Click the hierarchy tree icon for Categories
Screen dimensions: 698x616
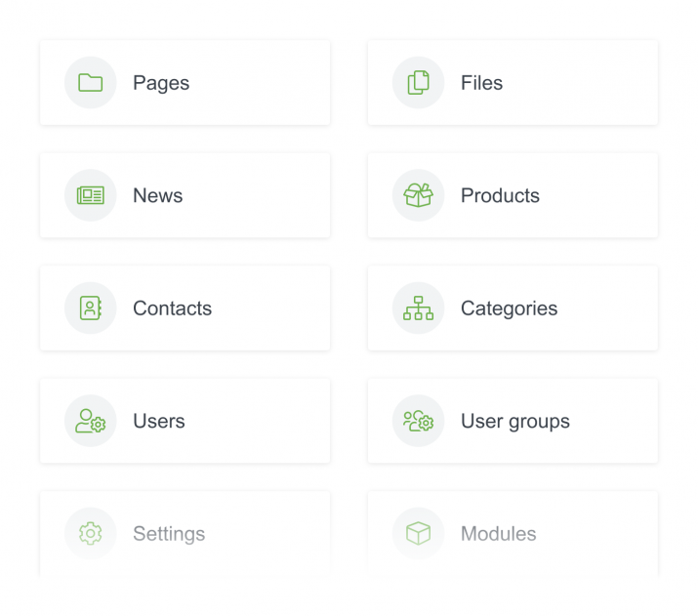pyautogui.click(x=419, y=308)
